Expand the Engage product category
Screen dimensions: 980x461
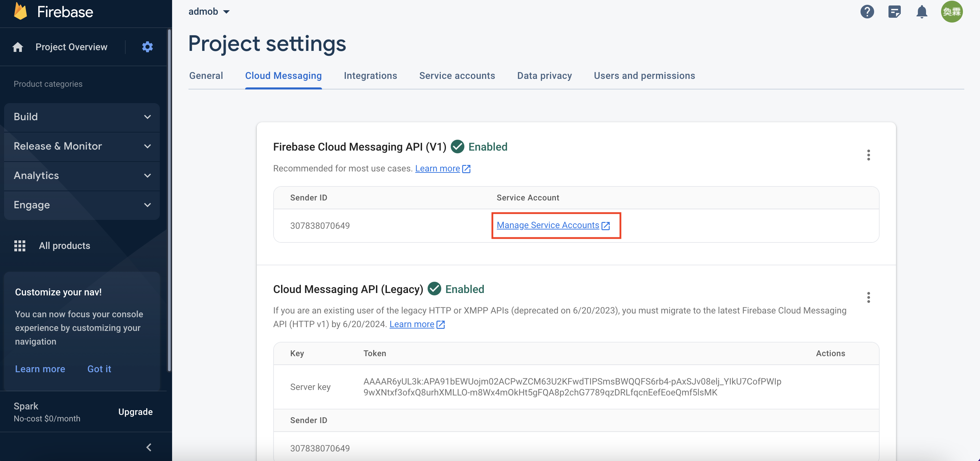click(x=82, y=205)
